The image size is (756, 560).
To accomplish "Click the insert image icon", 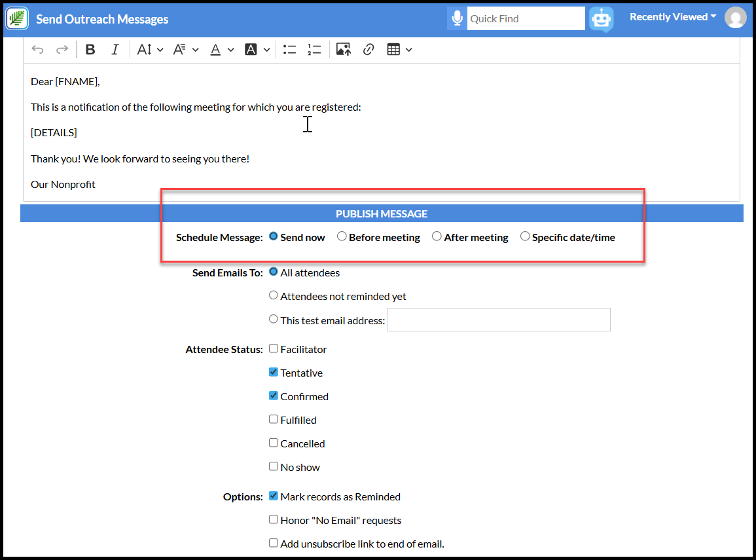I will tap(343, 49).
